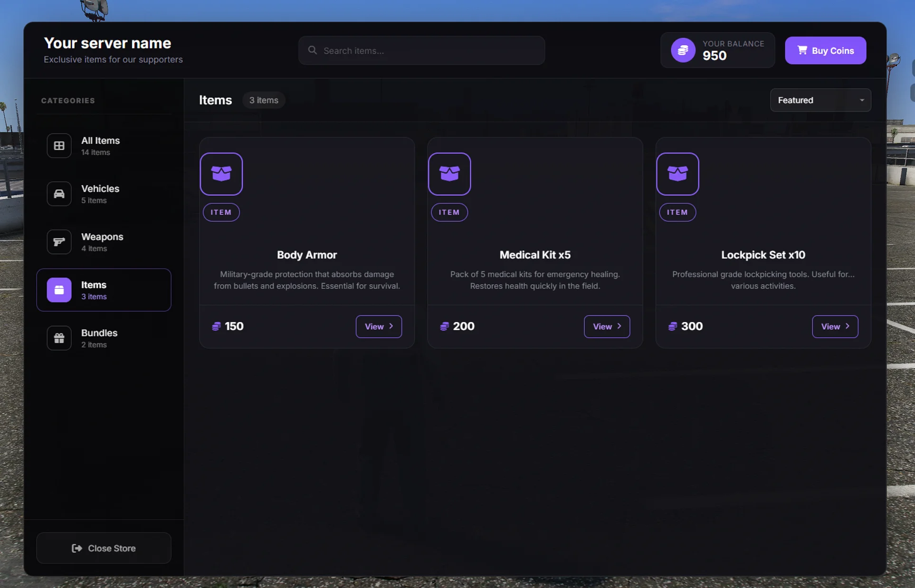This screenshot has width=915, height=588.
Task: Expand View options for Body Armor
Action: [378, 326]
